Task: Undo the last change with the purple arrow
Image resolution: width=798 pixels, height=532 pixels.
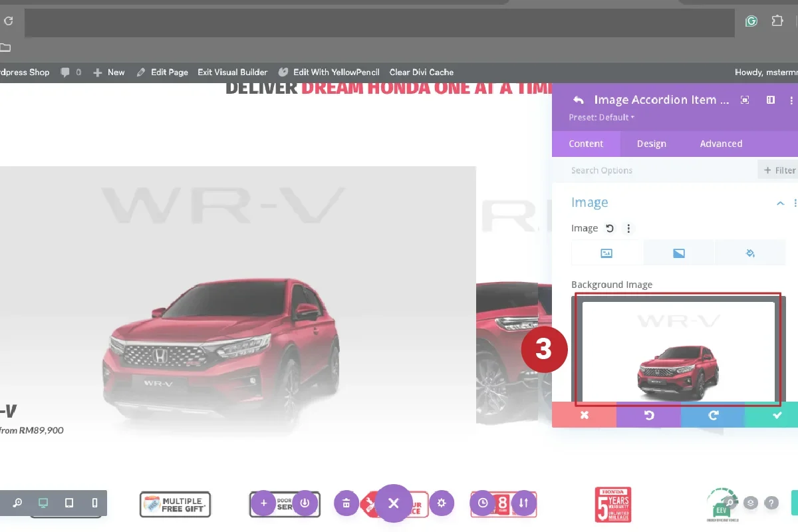Action: 648,415
